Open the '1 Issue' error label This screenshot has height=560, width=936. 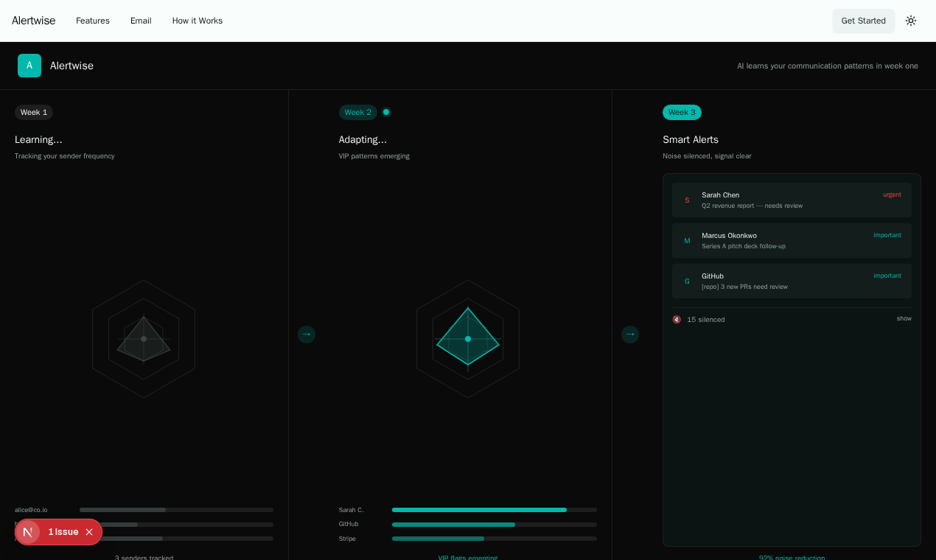coord(63,532)
